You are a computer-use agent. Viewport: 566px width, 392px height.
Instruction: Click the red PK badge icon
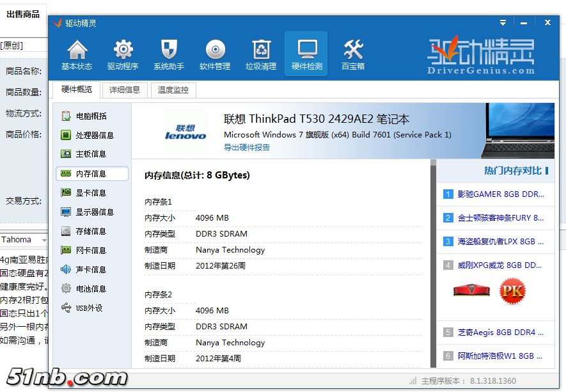coord(512,291)
